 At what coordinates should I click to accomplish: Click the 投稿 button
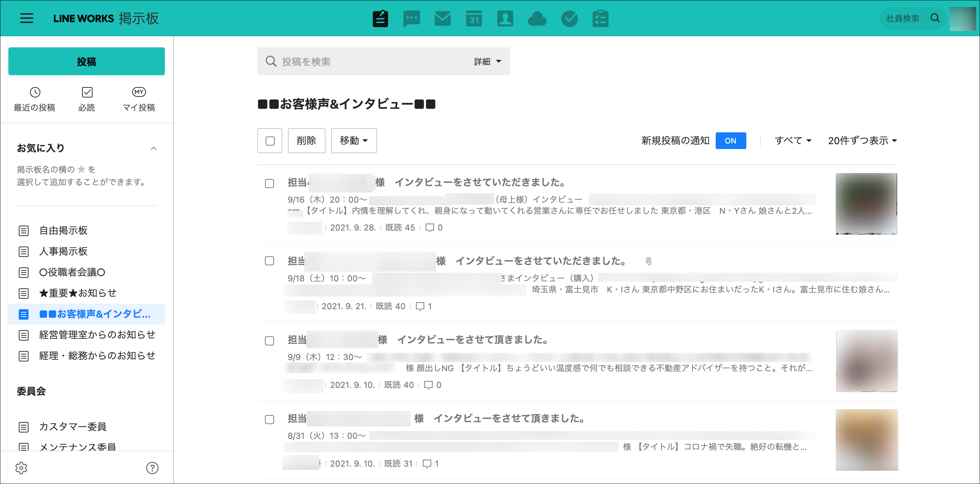click(x=86, y=61)
